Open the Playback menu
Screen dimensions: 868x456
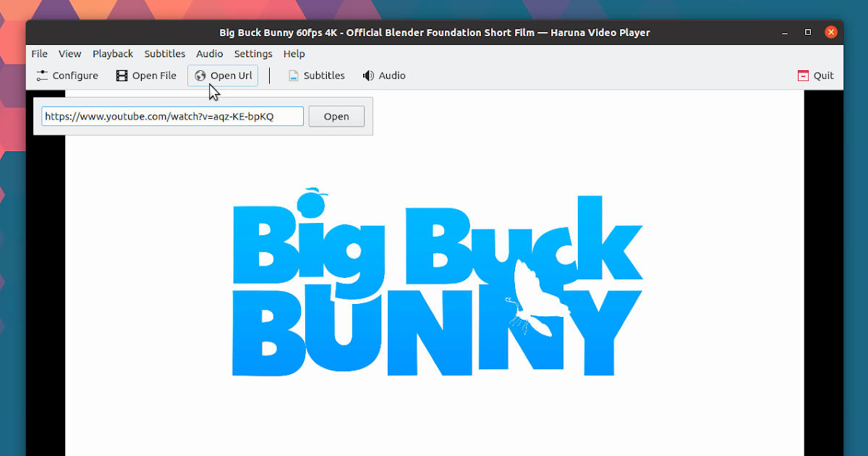point(113,54)
